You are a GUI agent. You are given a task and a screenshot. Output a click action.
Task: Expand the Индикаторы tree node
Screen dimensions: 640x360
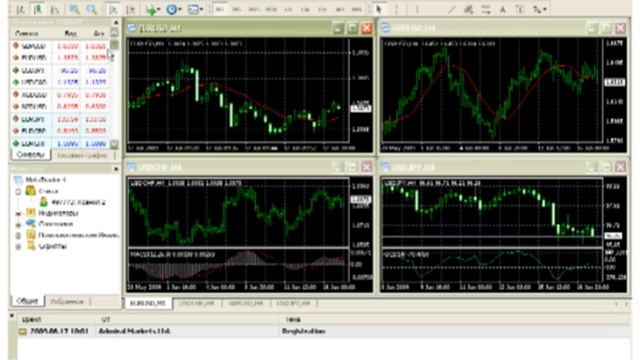tap(18, 213)
